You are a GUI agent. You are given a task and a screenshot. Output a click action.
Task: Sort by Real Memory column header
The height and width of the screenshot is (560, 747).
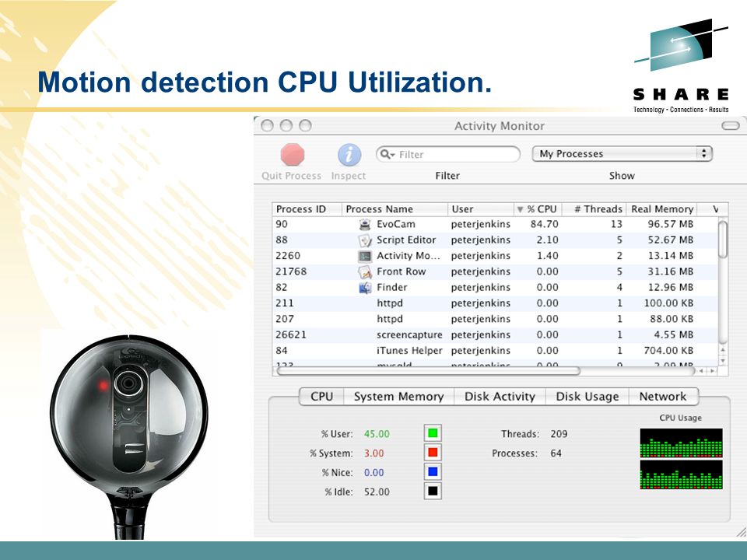pyautogui.click(x=661, y=209)
